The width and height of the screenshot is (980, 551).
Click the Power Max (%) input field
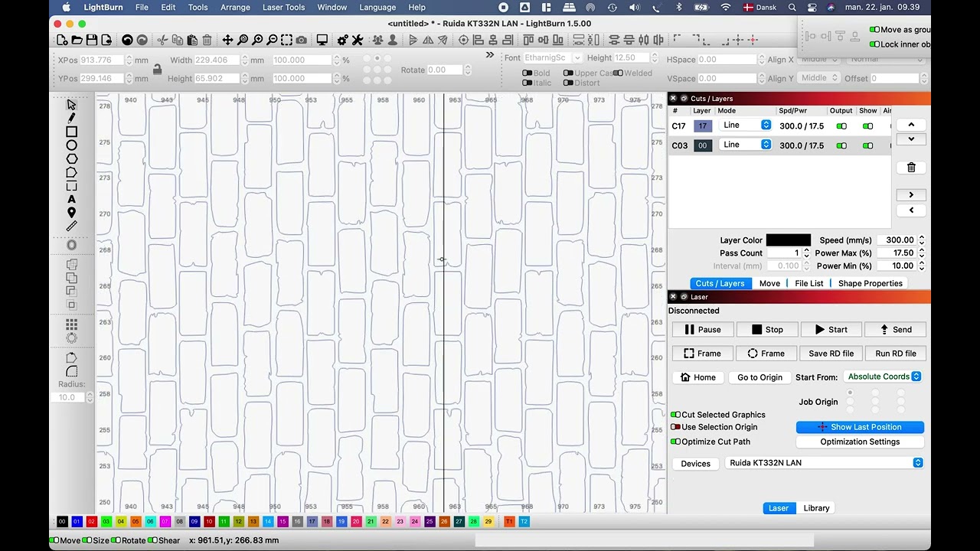pos(896,253)
